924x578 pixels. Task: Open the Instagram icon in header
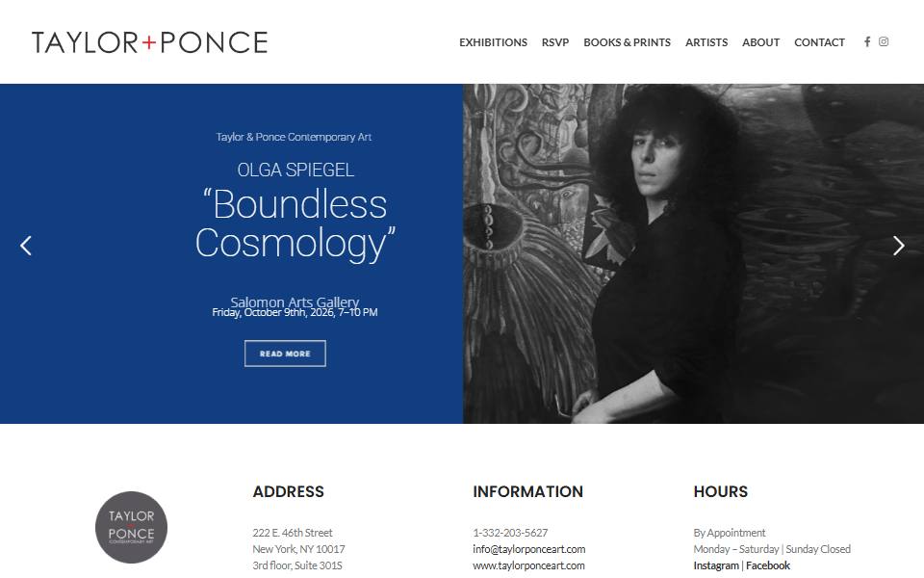884,41
